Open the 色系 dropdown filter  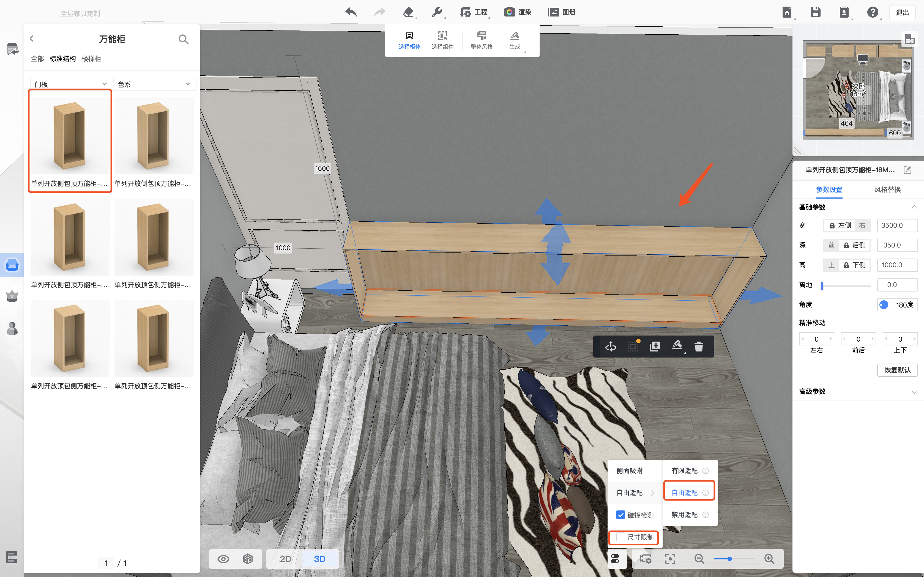click(154, 84)
